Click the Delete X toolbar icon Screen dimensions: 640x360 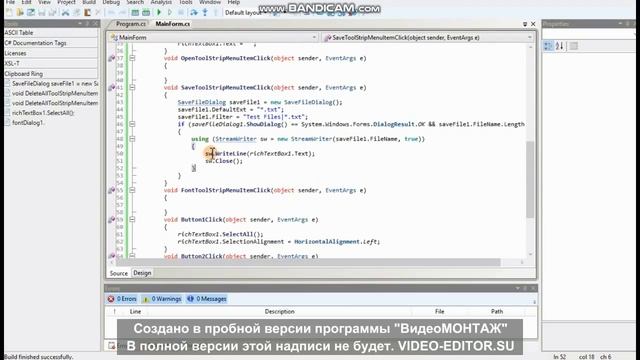click(98, 13)
